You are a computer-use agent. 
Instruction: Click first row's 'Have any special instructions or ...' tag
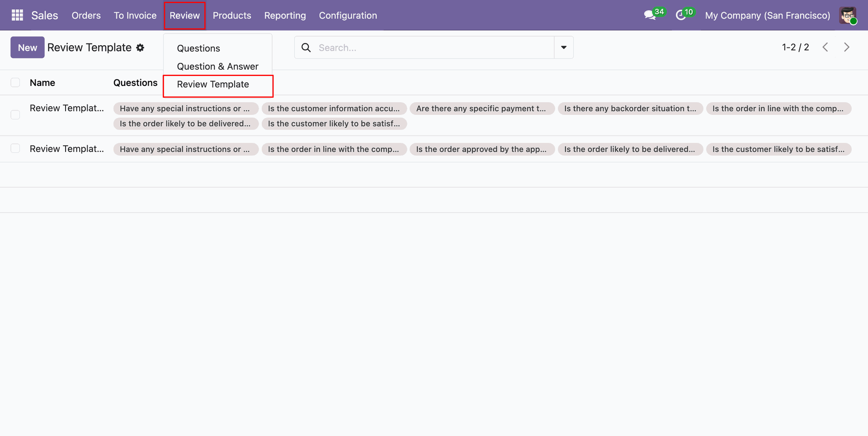click(x=186, y=109)
